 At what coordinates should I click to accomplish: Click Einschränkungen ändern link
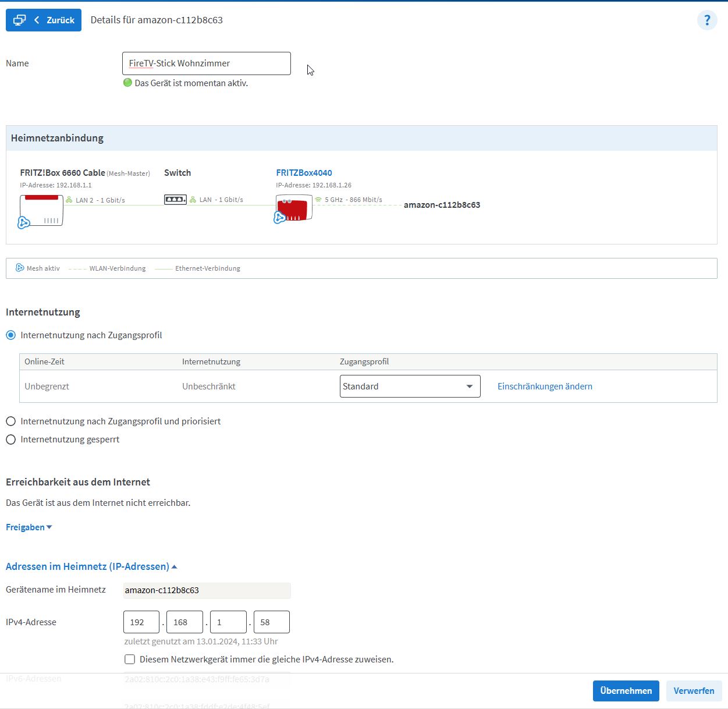pos(545,387)
